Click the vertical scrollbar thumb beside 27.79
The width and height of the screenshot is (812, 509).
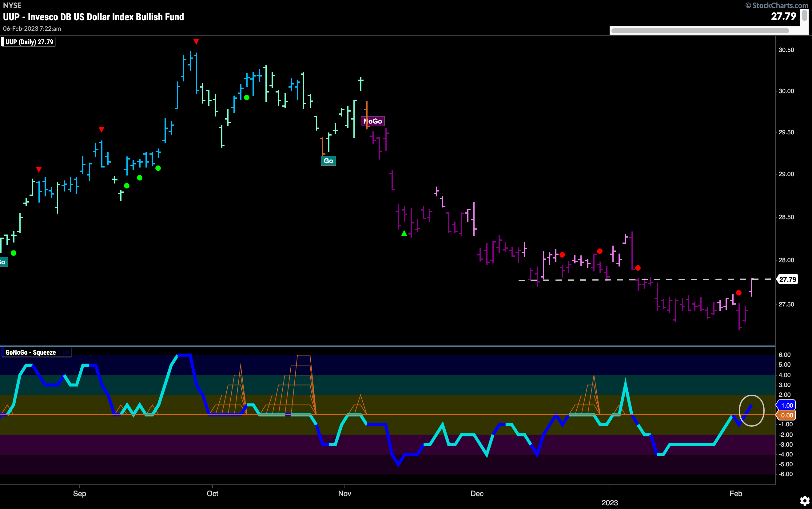(804, 15)
